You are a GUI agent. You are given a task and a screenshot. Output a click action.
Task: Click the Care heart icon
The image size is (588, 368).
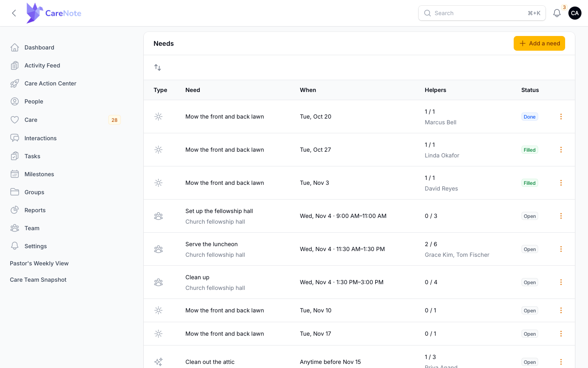coord(15,120)
